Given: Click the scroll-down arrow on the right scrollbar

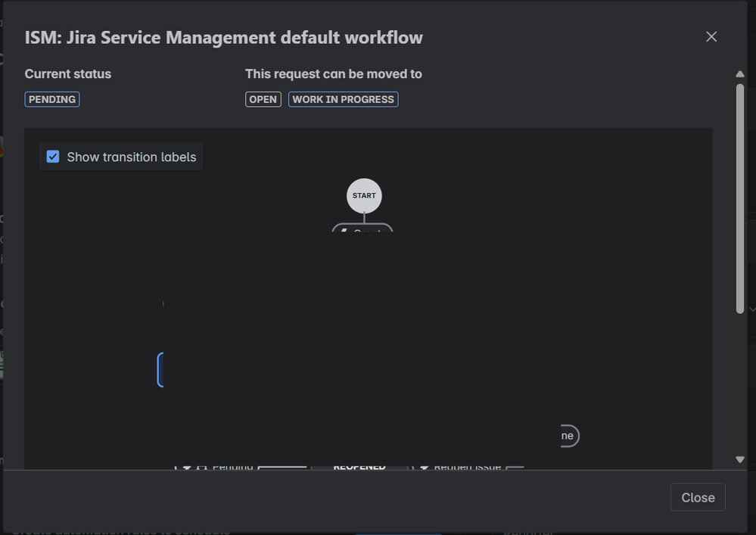Looking at the screenshot, I should [740, 459].
